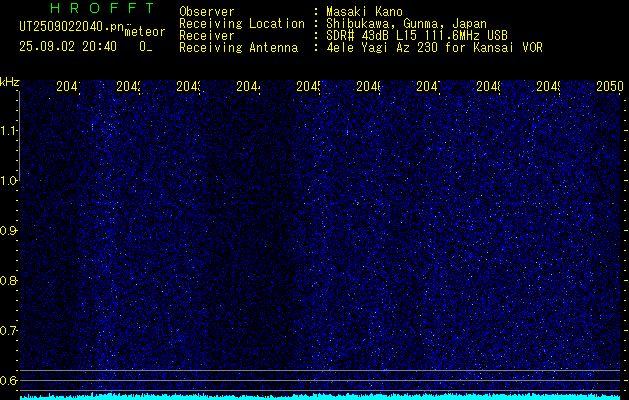Click the 0.9 kHz axis label
Screen dimensions: 629x400
pos(8,231)
